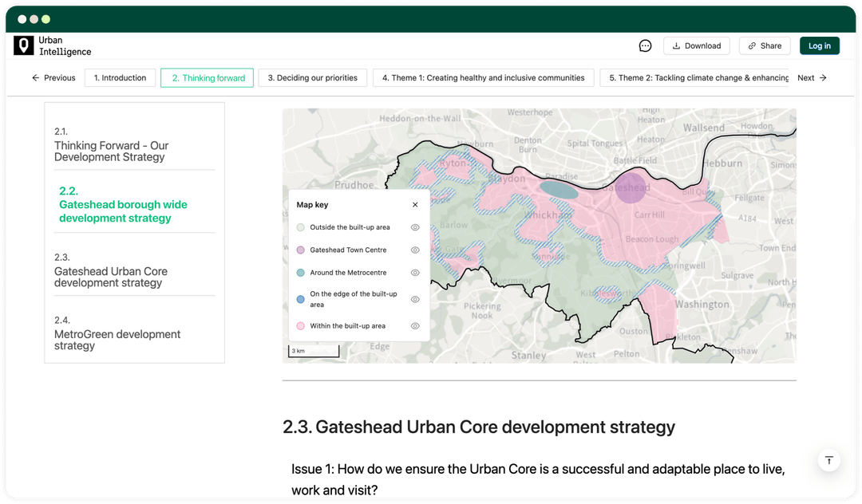This screenshot has width=862, height=504.
Task: Hide the Within the built-up area layer
Action: click(415, 325)
